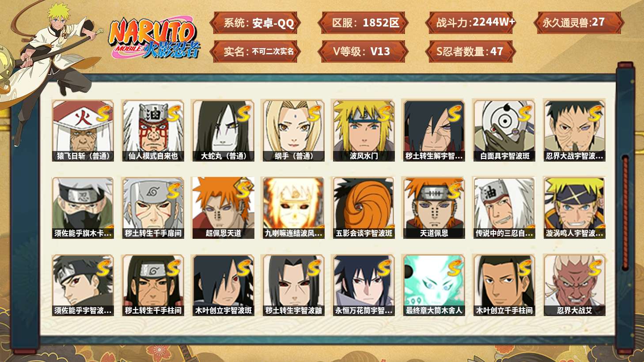Image resolution: width=644 pixels, height=362 pixels.
Task: Click the 系统: 安卓-QQ badge
Action: coord(255,23)
